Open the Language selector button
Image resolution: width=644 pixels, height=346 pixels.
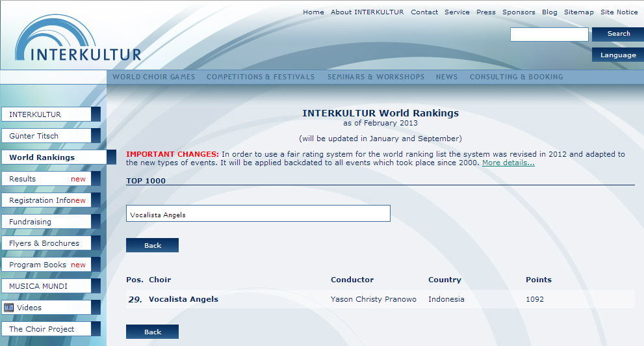tap(618, 55)
